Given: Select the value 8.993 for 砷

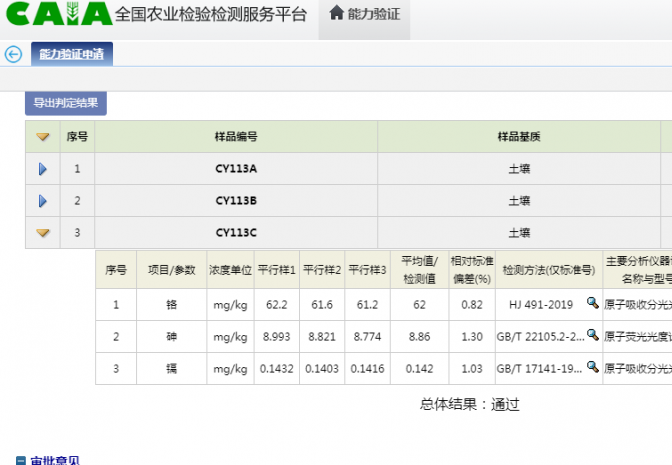Looking at the screenshot, I should click(x=276, y=337).
